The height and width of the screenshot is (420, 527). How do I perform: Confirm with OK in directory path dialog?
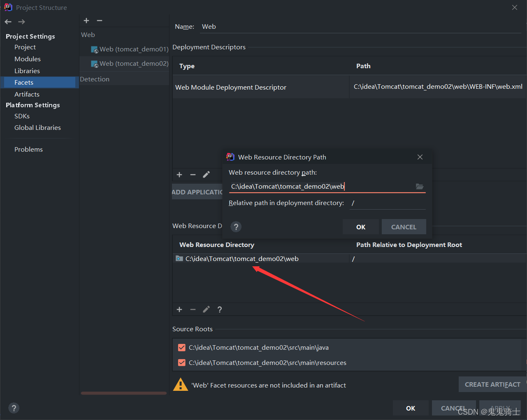(361, 227)
